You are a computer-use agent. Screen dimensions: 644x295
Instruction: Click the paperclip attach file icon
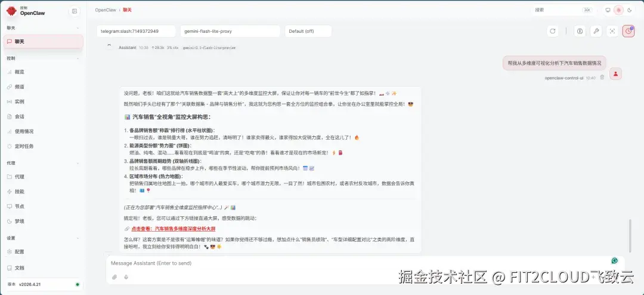[114, 277]
